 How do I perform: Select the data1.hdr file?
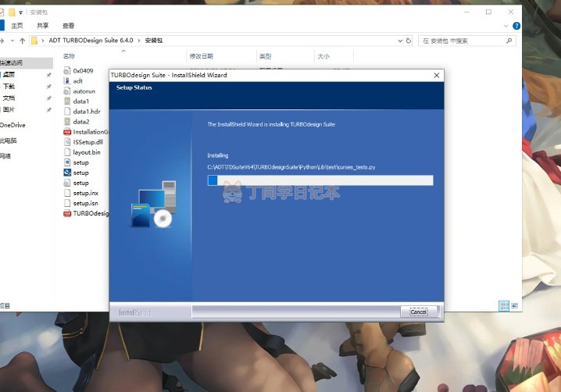86,111
